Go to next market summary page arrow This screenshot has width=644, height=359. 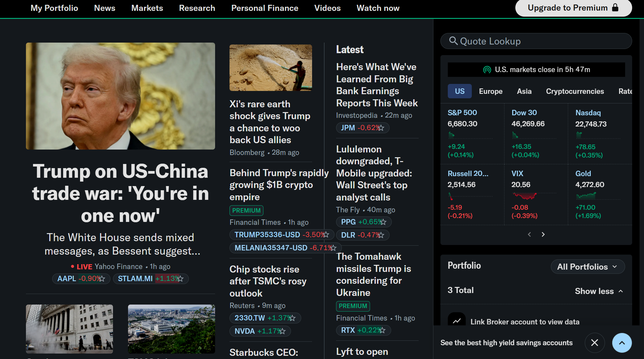coord(543,234)
